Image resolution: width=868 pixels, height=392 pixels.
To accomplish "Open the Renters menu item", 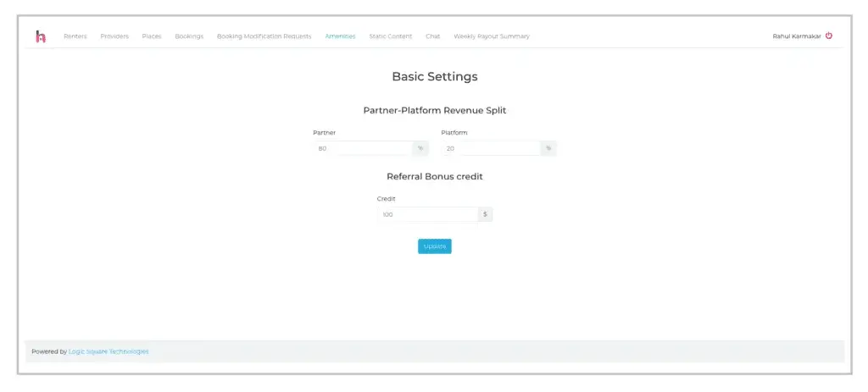I will point(75,36).
